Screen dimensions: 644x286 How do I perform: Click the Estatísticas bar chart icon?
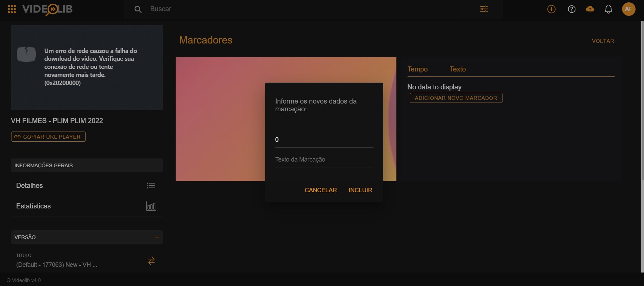tap(151, 206)
